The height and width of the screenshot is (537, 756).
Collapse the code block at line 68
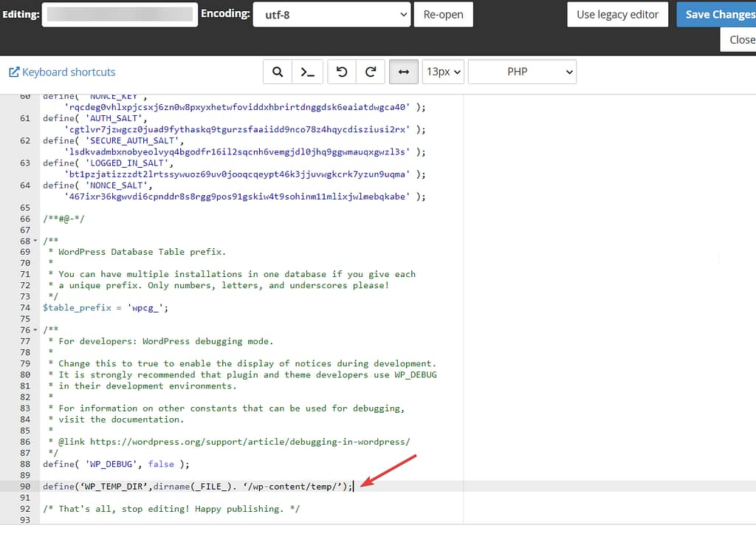35,240
